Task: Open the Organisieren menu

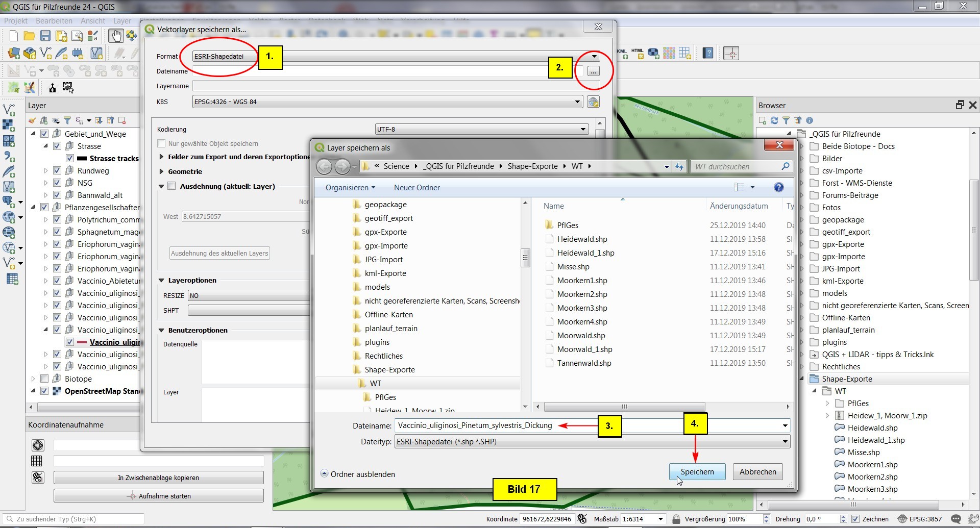Action: [350, 188]
